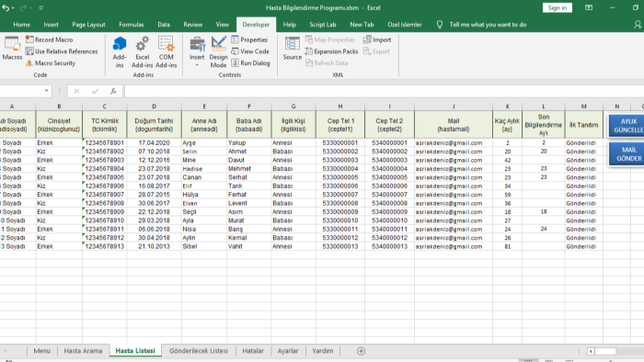The height and width of the screenshot is (362, 644).
Task: Toggle Design Mode
Action: (x=218, y=52)
